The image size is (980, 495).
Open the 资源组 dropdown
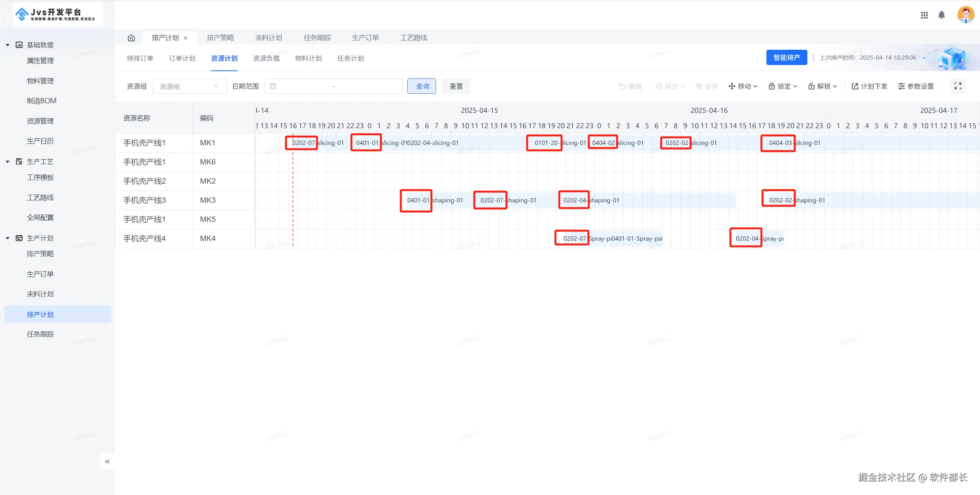point(189,86)
